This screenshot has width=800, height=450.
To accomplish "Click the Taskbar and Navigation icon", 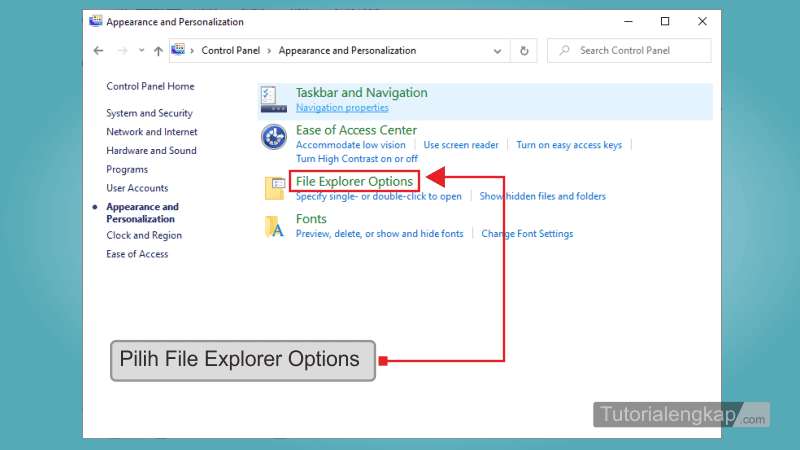I will pos(273,99).
